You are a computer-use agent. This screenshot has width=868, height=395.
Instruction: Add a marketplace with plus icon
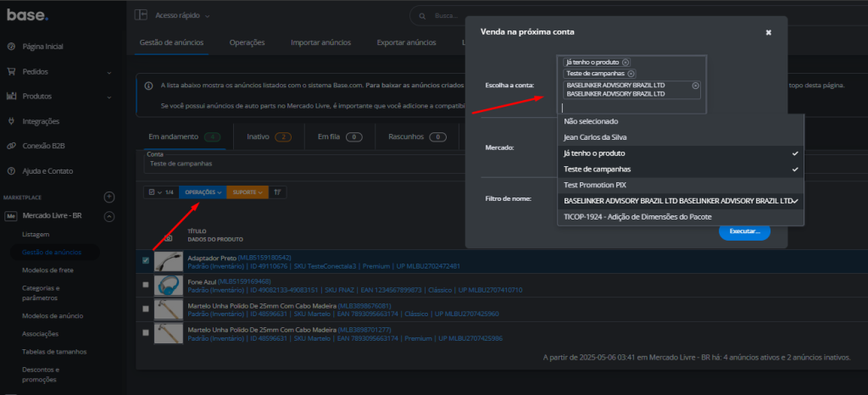point(109,197)
